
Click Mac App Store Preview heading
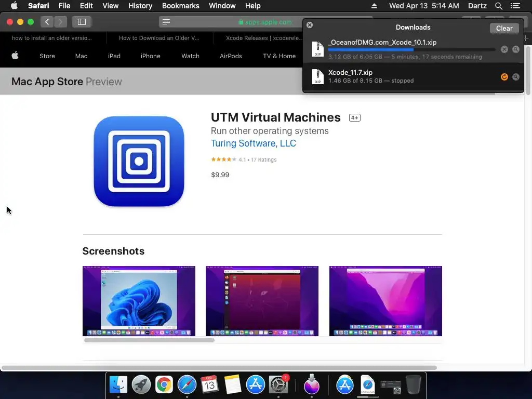tap(66, 82)
